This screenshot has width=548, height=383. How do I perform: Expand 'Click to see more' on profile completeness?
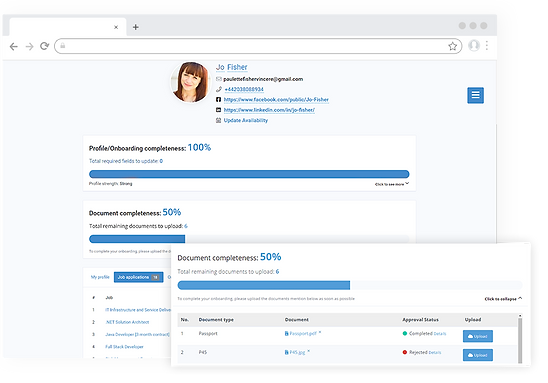[x=392, y=184]
